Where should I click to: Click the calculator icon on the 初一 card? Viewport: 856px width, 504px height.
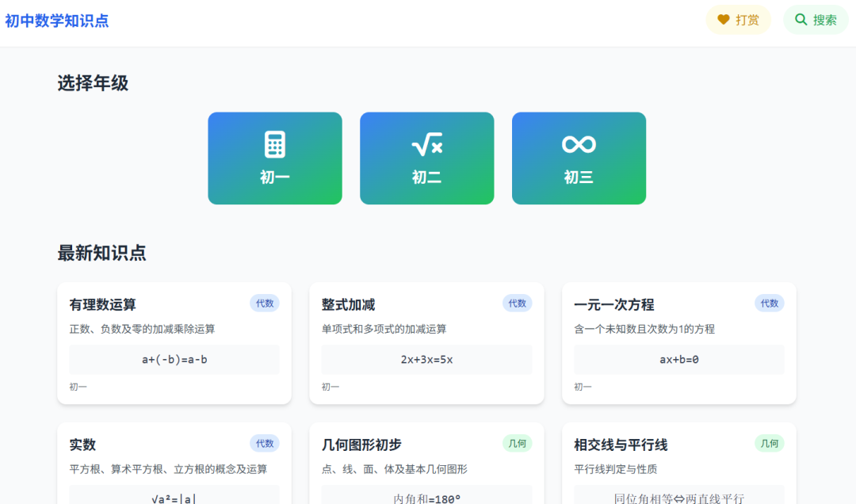click(274, 143)
